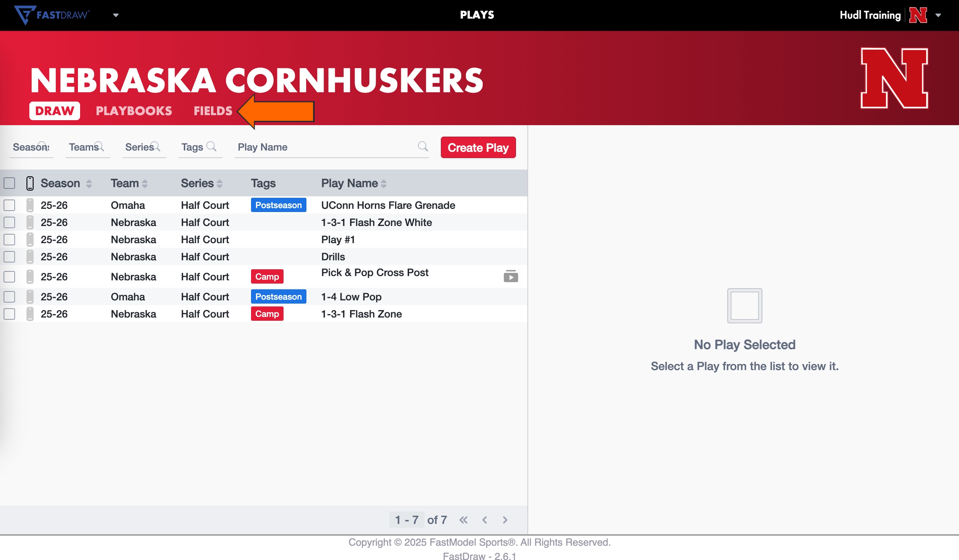The width and height of the screenshot is (959, 560).
Task: Click the Create Play button
Action: tap(478, 147)
